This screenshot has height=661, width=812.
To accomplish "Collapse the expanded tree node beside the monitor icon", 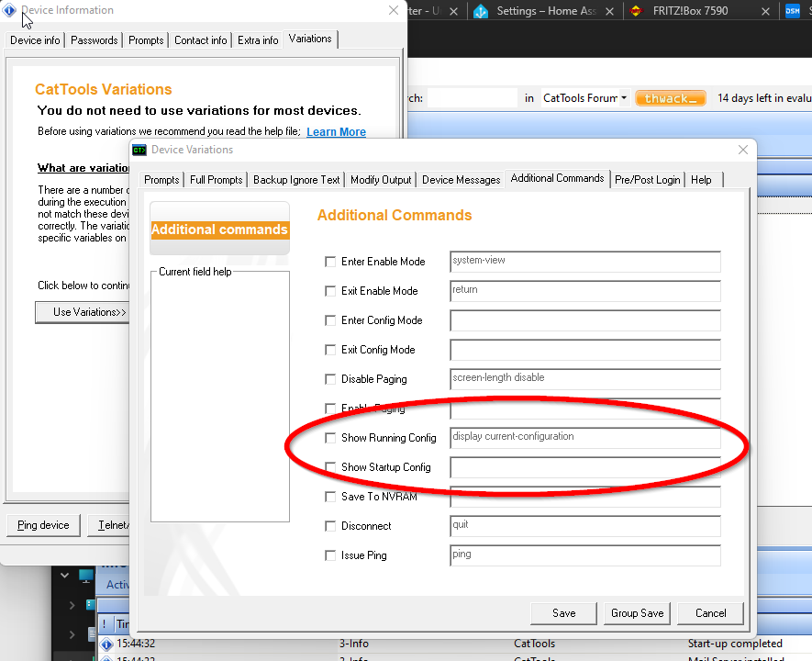I will 65,575.
